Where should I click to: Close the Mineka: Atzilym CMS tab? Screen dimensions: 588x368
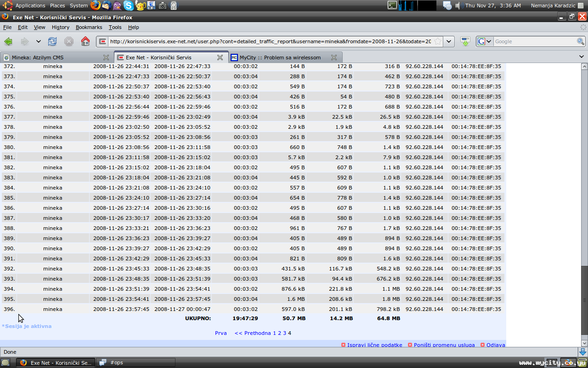[106, 57]
